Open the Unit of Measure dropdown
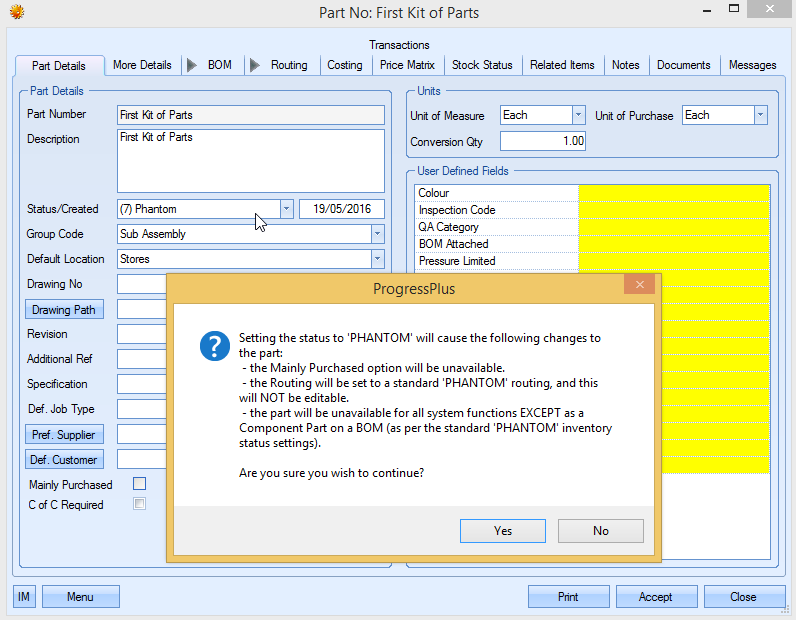This screenshot has height=620, width=796. [578, 115]
